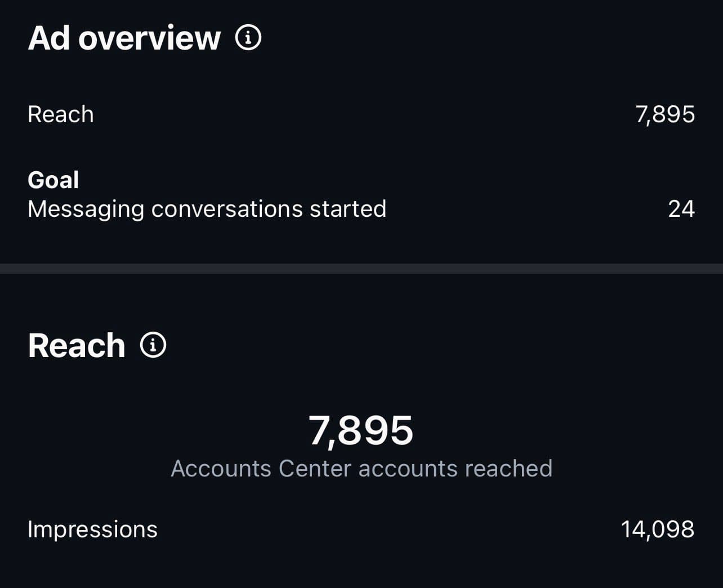Select the Impressions label
Screen dimensions: 723x588
(x=92, y=529)
